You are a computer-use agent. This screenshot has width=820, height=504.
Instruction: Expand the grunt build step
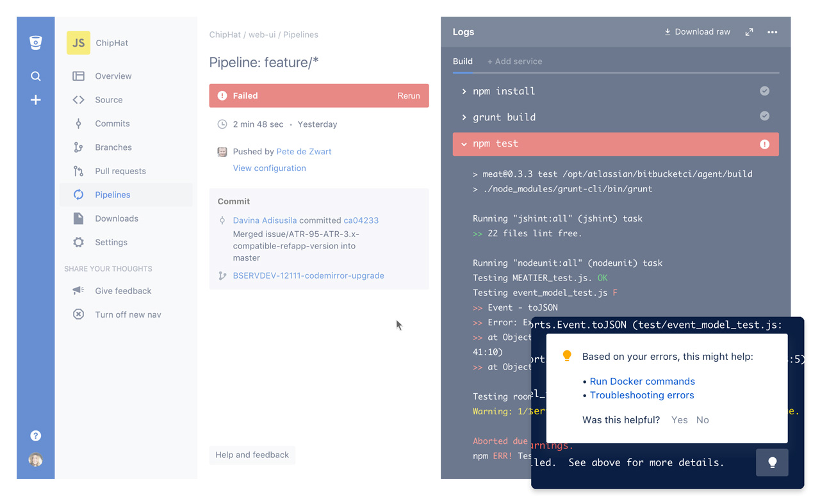point(464,117)
